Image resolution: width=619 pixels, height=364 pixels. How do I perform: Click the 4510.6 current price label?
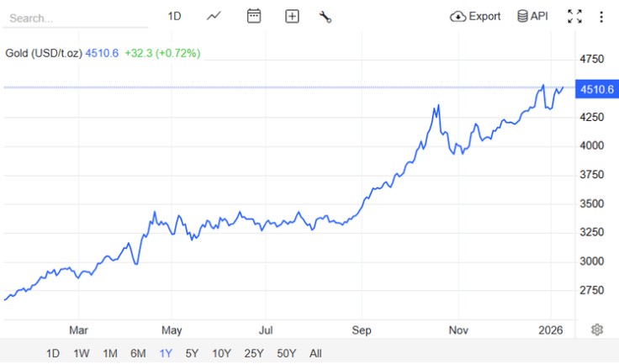[597, 89]
